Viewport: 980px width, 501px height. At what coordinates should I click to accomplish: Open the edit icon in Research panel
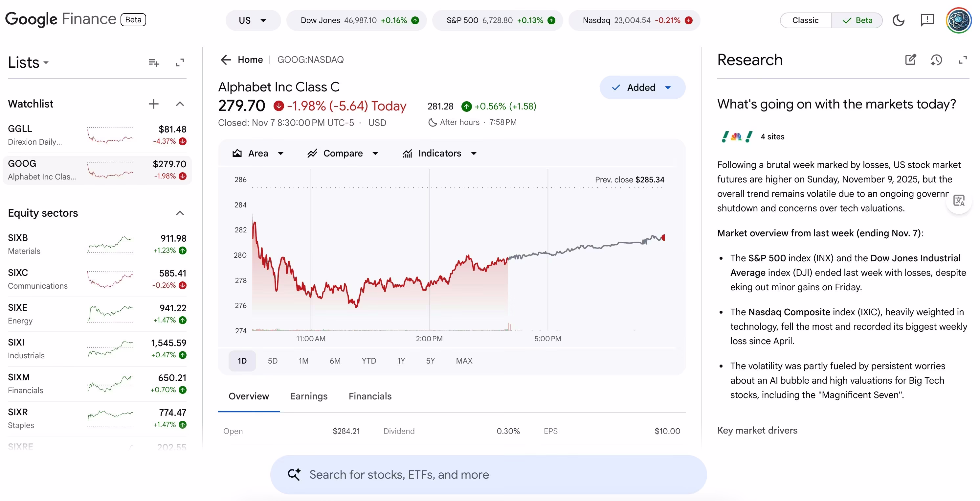911,60
